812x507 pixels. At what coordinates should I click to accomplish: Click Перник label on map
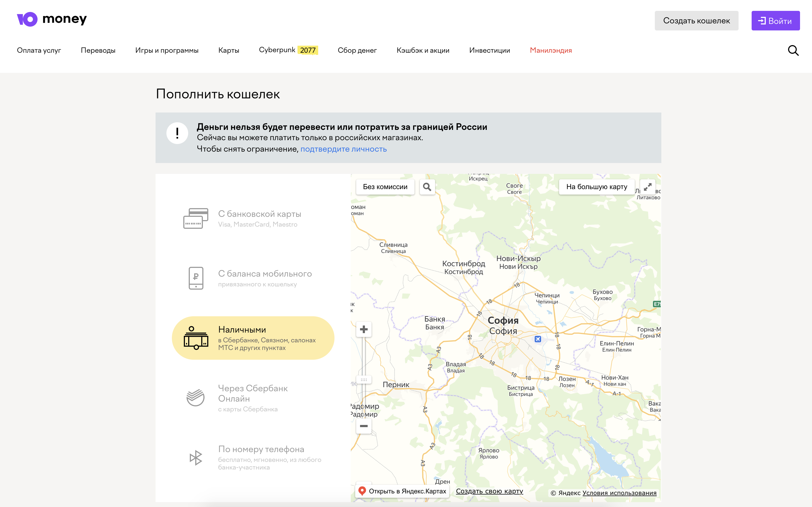396,385
